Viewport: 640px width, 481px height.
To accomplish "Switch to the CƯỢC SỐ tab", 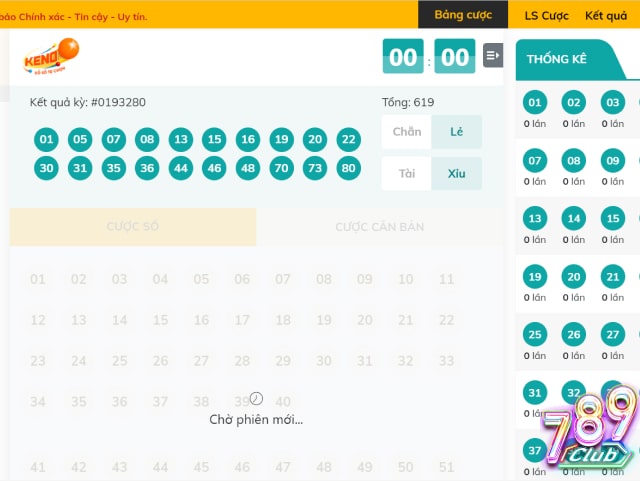I will click(x=133, y=227).
